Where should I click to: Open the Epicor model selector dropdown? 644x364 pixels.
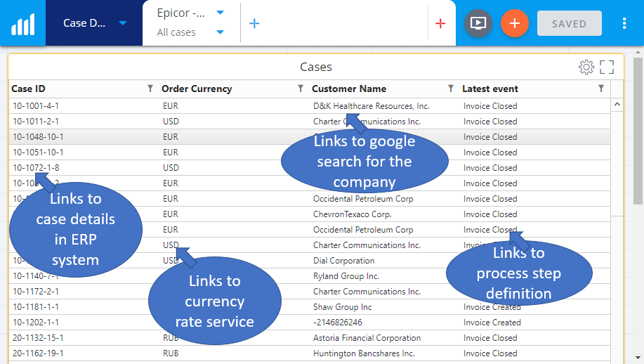(x=220, y=13)
